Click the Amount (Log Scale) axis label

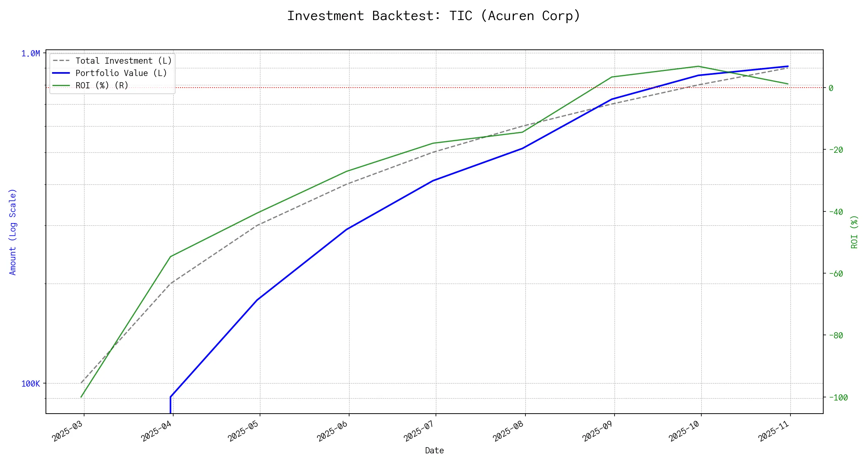(13, 232)
